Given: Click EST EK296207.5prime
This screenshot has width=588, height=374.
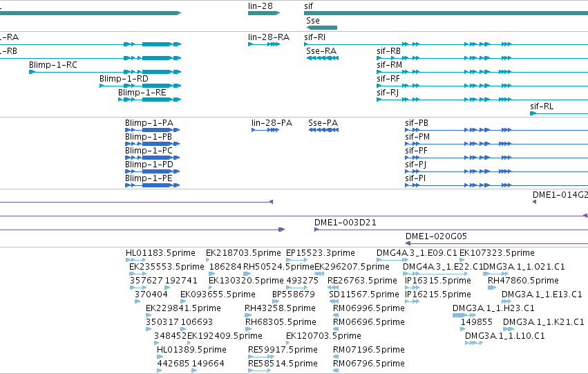Looking at the screenshot, I should click(352, 267).
